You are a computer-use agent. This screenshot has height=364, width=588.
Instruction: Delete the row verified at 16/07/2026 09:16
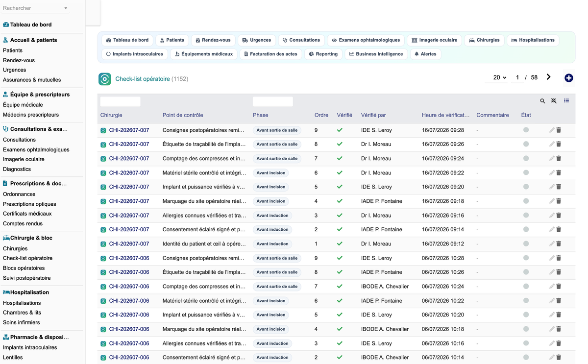559,216
